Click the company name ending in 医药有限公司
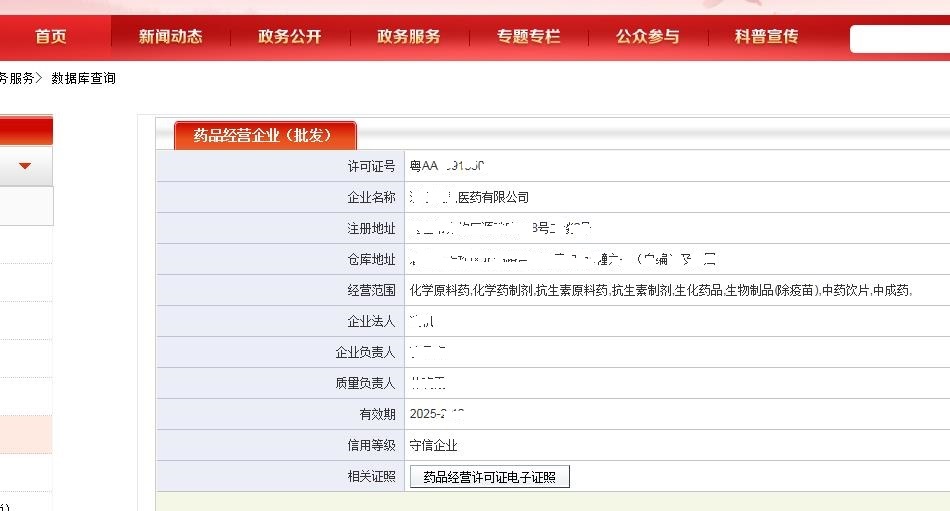Image resolution: width=950 pixels, height=511 pixels. click(469, 197)
